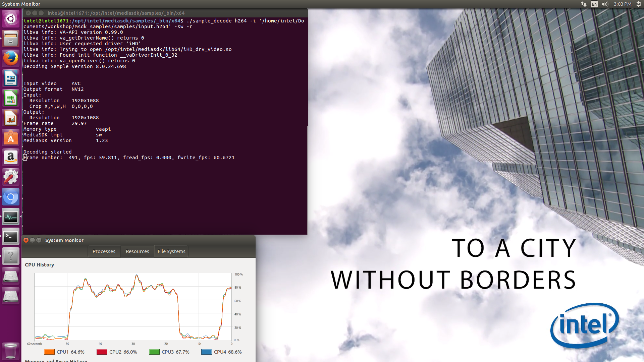Open the first disk drive launcher icon
Screen dimensions: 644x362
(x=11, y=276)
